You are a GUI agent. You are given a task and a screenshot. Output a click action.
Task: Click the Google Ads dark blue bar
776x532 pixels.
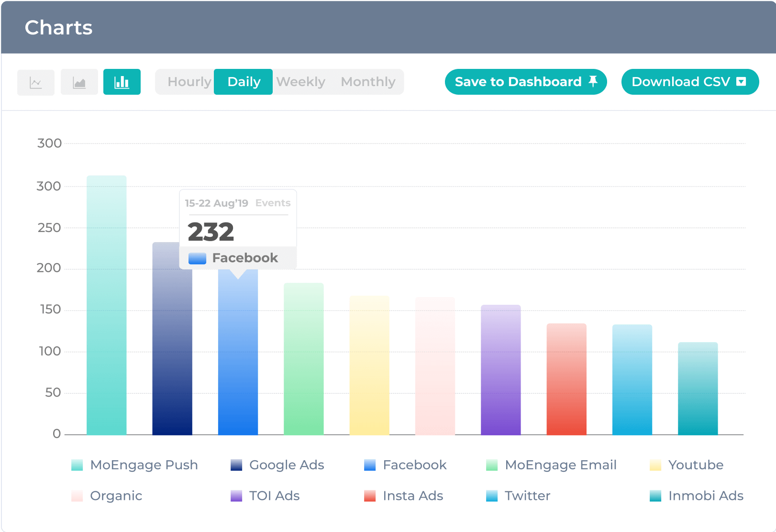172,339
